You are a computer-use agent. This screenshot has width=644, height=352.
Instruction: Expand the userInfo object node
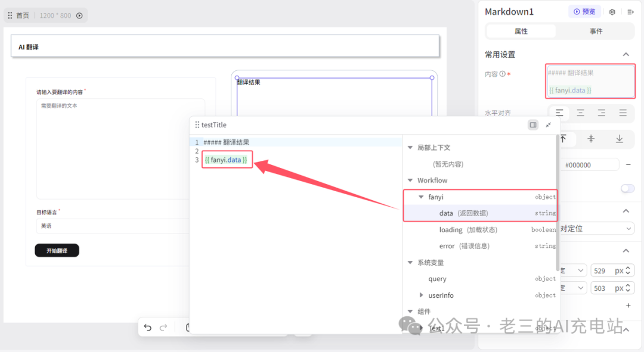(421, 295)
